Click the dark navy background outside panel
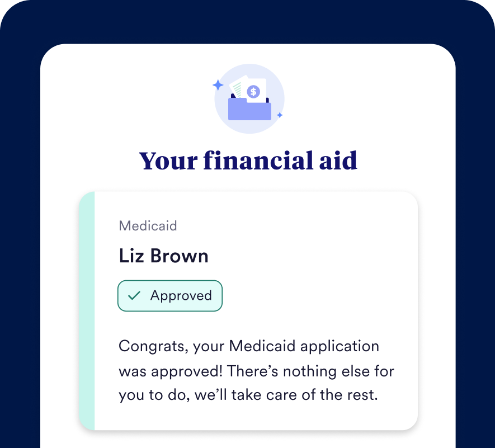The height and width of the screenshot is (448, 495). click(20, 224)
